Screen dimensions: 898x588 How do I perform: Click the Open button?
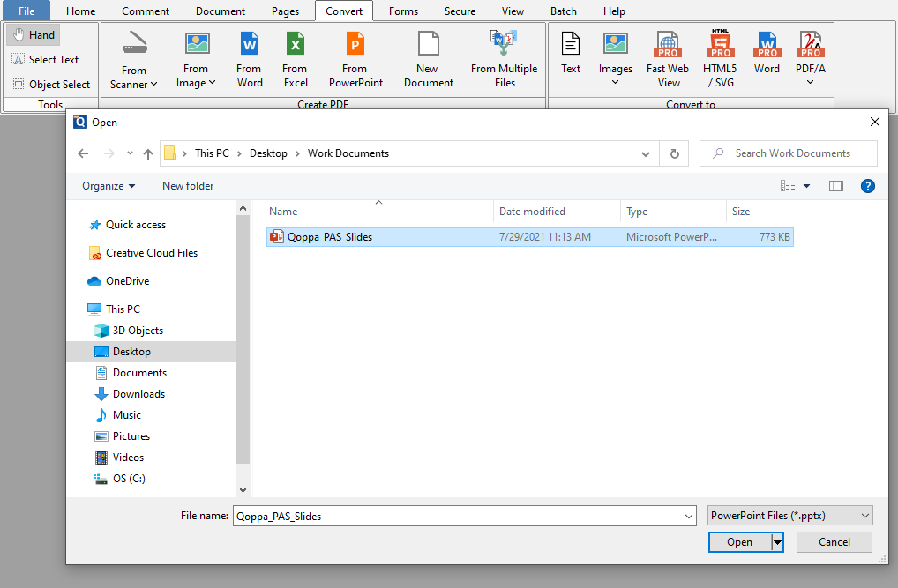(739, 541)
